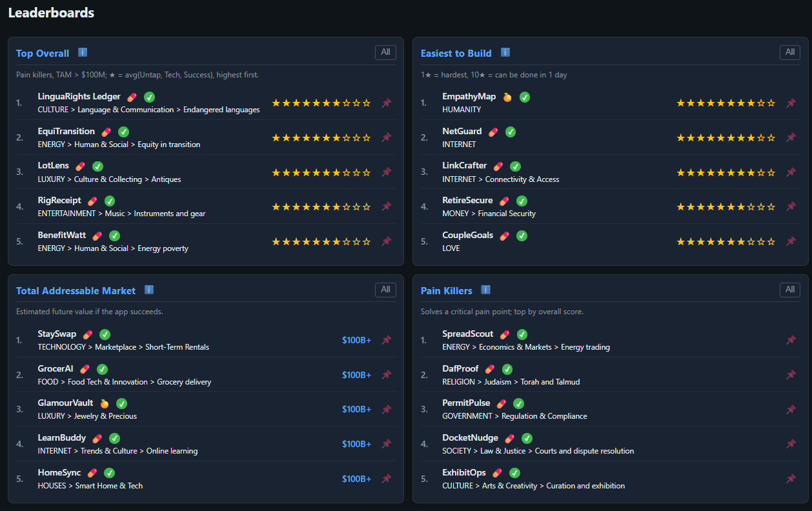Click the green check badge on NetGuard
The image size is (812, 511).
(x=510, y=131)
